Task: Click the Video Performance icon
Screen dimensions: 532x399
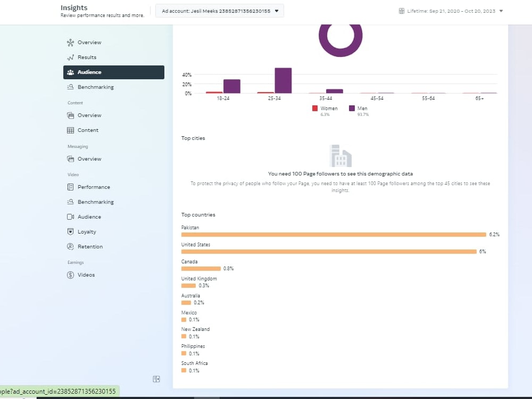Action: pyautogui.click(x=70, y=187)
